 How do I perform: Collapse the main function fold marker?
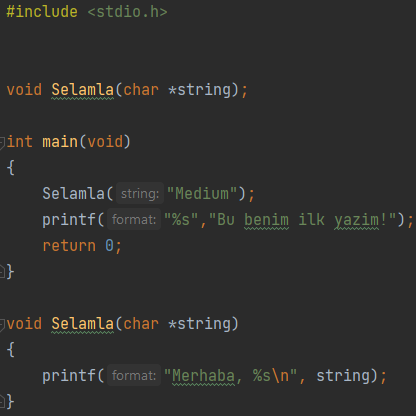pyautogui.click(x=2, y=142)
